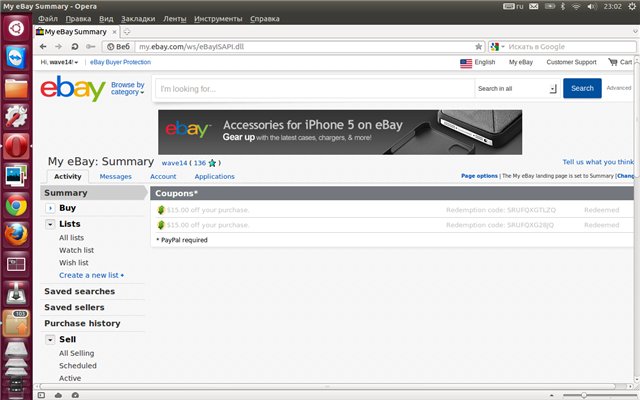Go back with Opera back arrow
The image size is (640, 400).
(43, 47)
